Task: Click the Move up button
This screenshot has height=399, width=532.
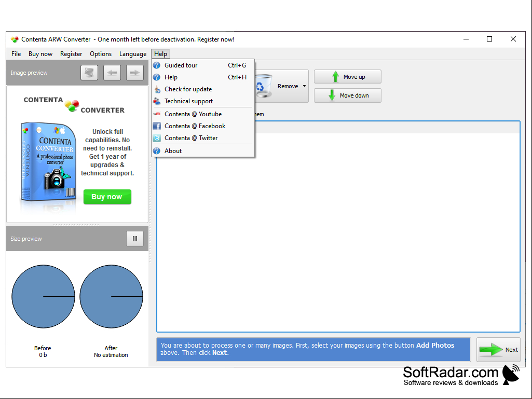Action: pyautogui.click(x=348, y=77)
